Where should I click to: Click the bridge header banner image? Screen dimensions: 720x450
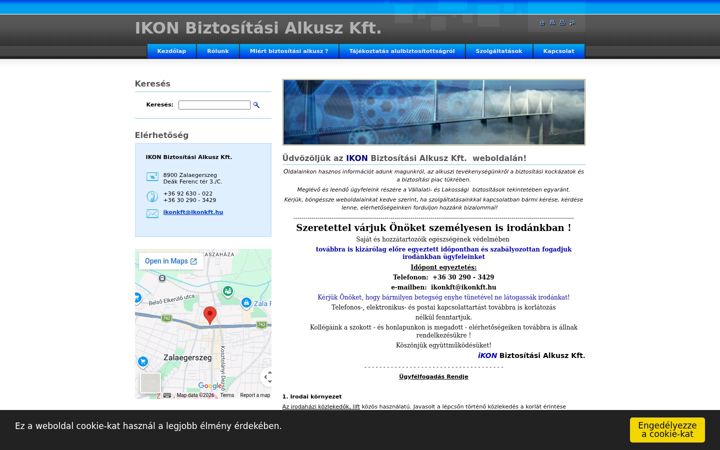[x=434, y=112]
